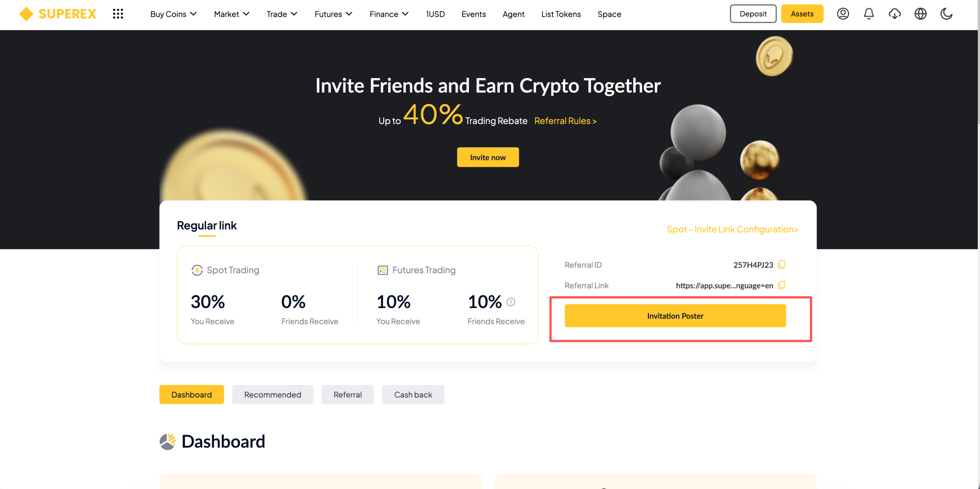The image size is (980, 489).
Task: Open the Referral Rules link
Action: tap(565, 121)
